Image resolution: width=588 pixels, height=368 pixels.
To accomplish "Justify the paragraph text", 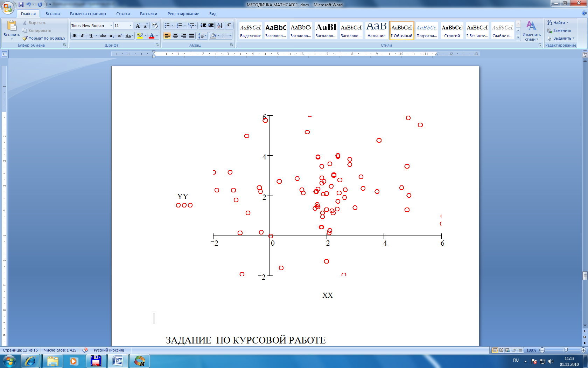I will 192,36.
